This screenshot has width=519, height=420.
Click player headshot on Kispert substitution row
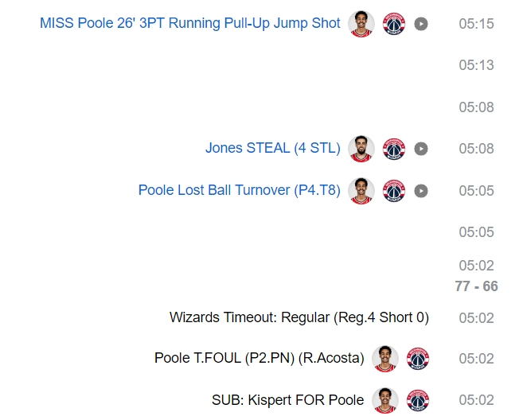pos(385,400)
